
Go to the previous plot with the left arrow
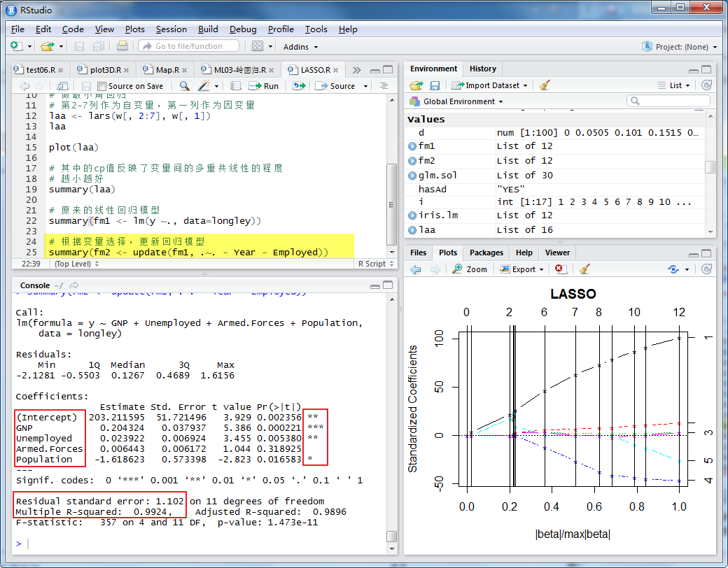[x=416, y=269]
